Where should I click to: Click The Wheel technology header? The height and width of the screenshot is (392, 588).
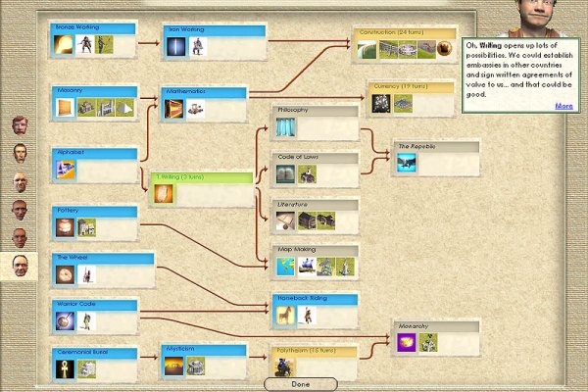(104, 259)
